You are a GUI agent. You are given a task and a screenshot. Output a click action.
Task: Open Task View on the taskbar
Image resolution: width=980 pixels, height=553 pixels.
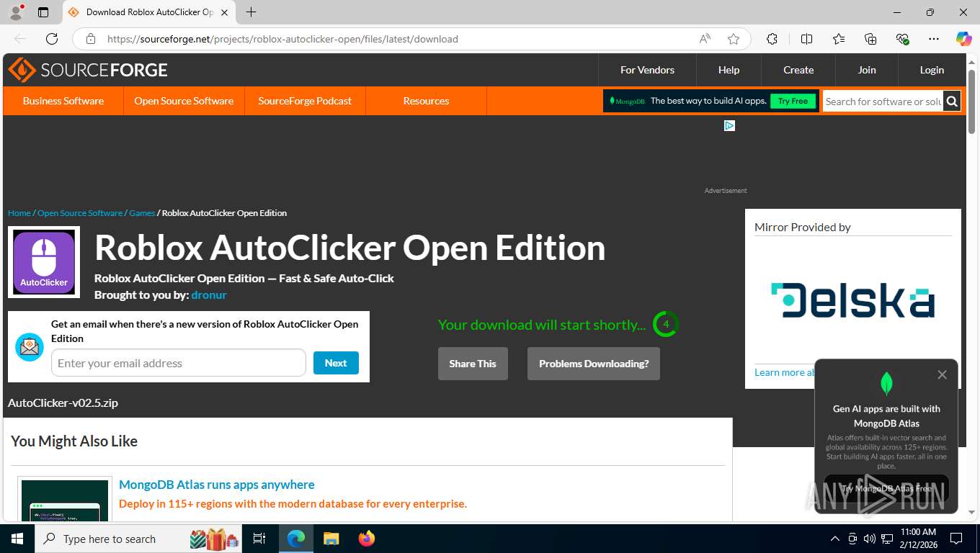[x=259, y=539]
